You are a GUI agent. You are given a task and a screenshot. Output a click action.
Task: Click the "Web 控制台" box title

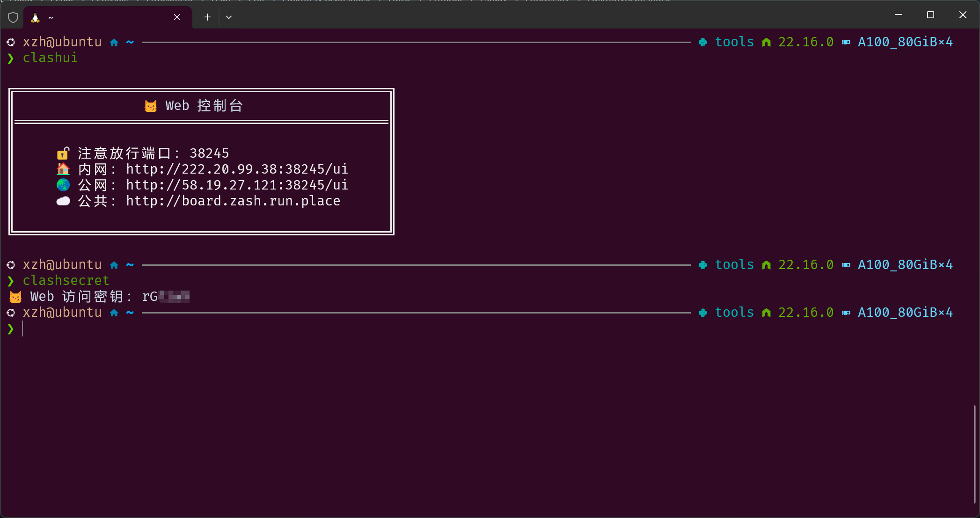click(x=204, y=106)
